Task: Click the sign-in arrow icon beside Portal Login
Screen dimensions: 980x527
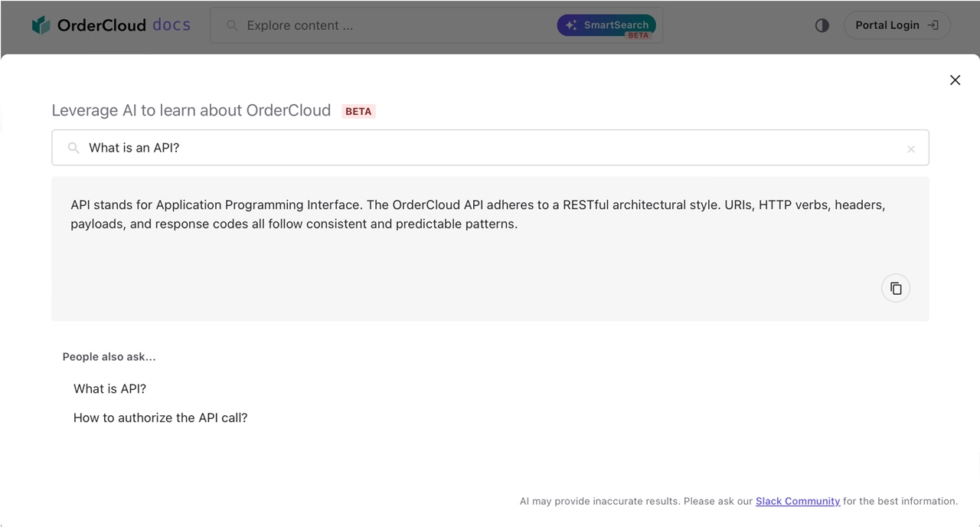Action: click(x=933, y=25)
